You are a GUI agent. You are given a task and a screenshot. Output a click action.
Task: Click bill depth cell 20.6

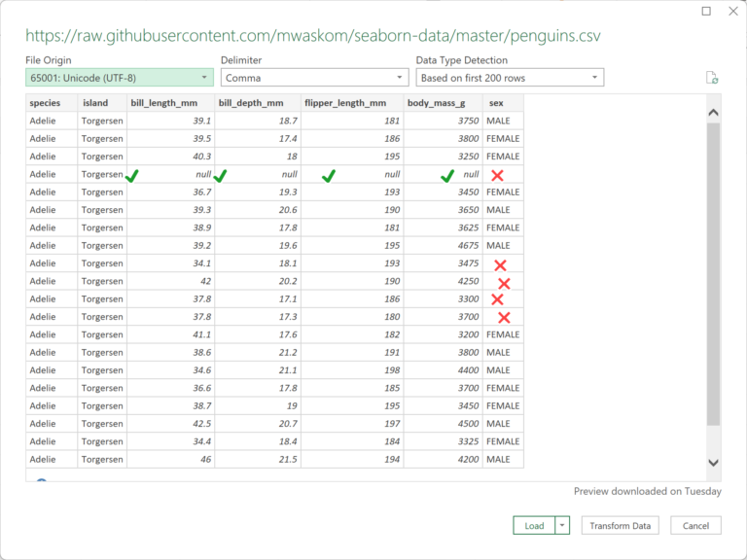coord(258,210)
